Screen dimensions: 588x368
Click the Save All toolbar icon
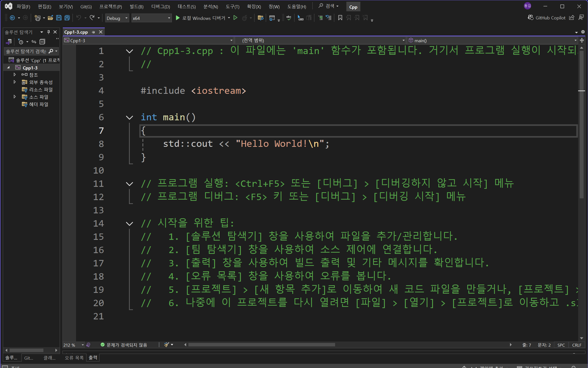67,18
